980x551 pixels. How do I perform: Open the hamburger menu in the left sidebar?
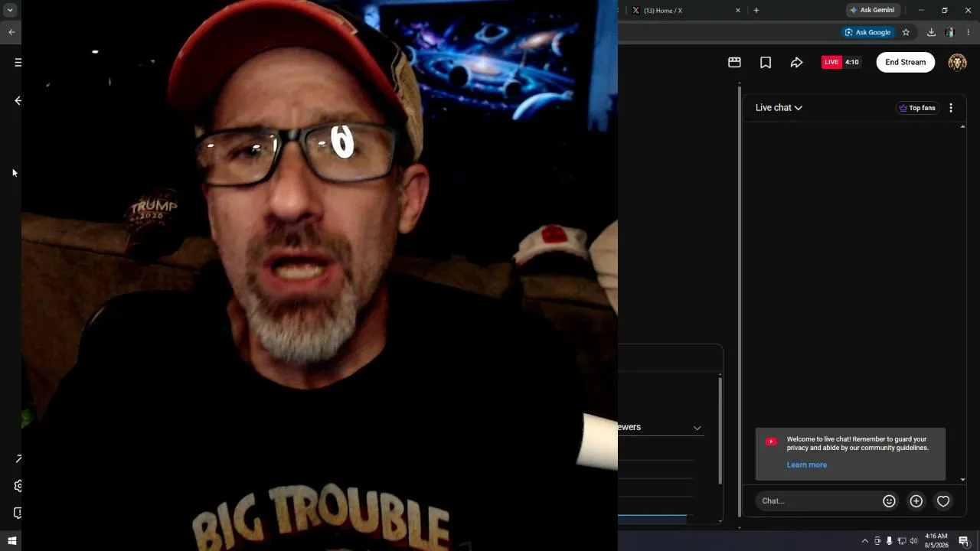point(18,63)
